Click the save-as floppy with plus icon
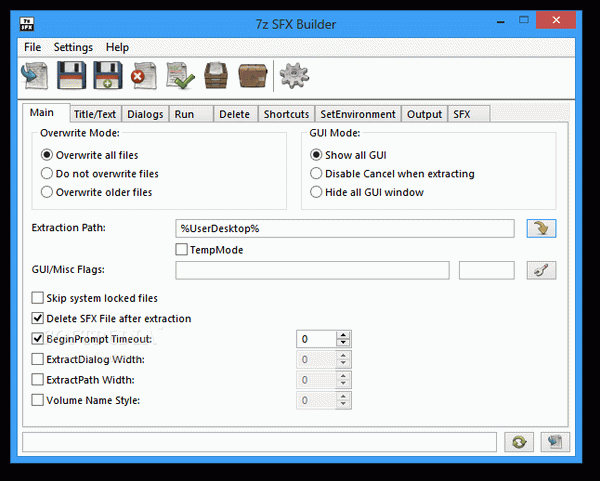This screenshot has height=481, width=600. (x=108, y=75)
